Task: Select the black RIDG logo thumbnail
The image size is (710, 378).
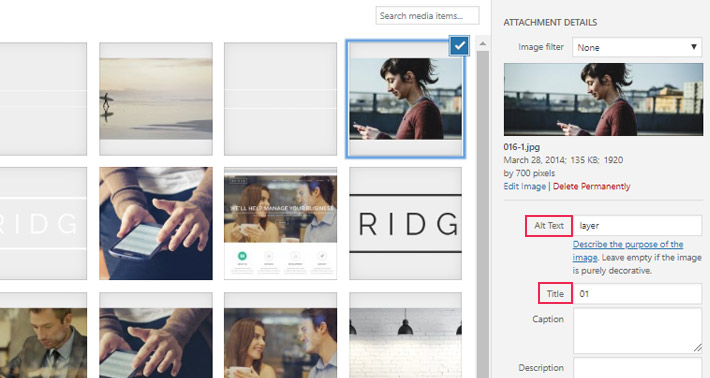Action: click(406, 223)
